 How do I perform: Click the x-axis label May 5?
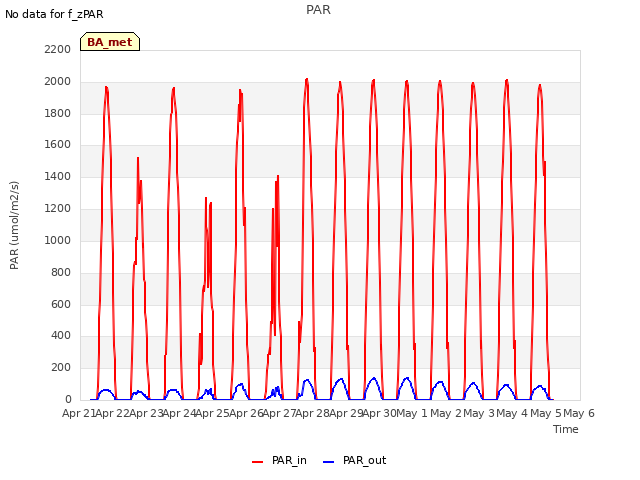[x=546, y=413]
